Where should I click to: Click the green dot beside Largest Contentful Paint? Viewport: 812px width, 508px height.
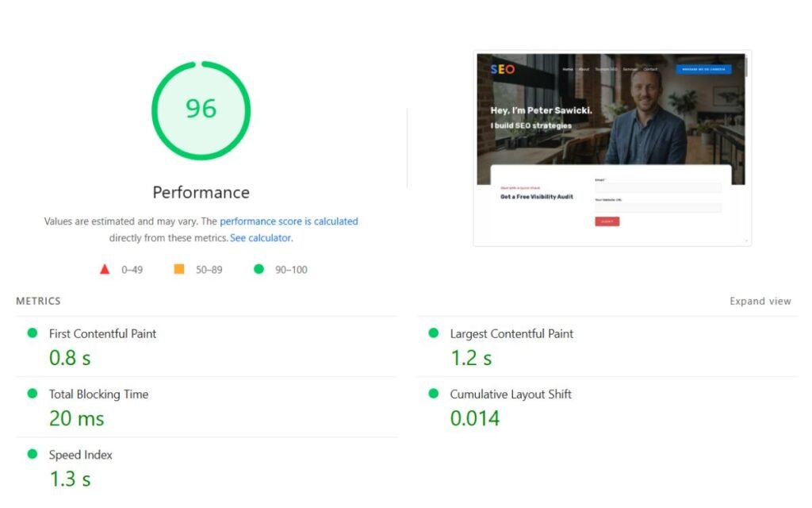point(433,333)
